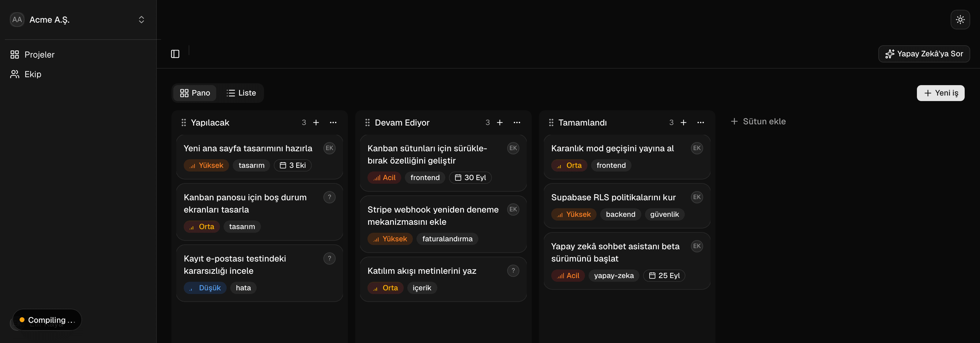Add a card to the Yapılacak column
Screen dimensions: 980x343
pos(316,123)
